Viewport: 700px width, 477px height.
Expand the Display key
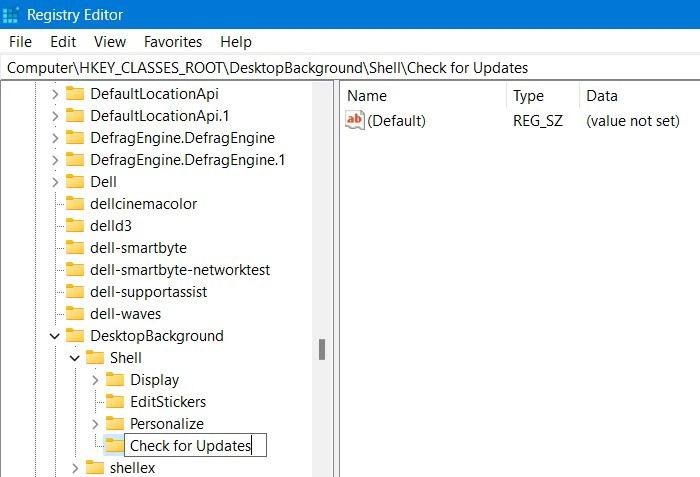click(95, 380)
